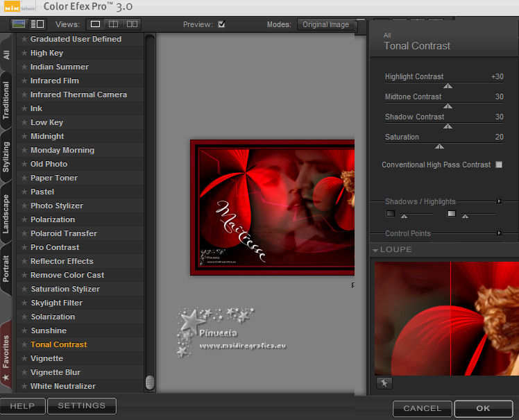Click the favorite star next to Polarization

[24, 219]
